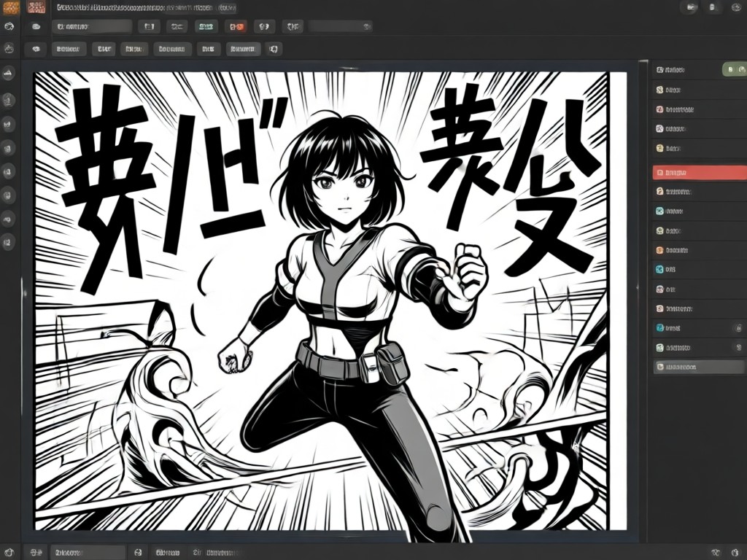Select the triangle-shaped tool in left strip
747x560 pixels.
[9, 73]
